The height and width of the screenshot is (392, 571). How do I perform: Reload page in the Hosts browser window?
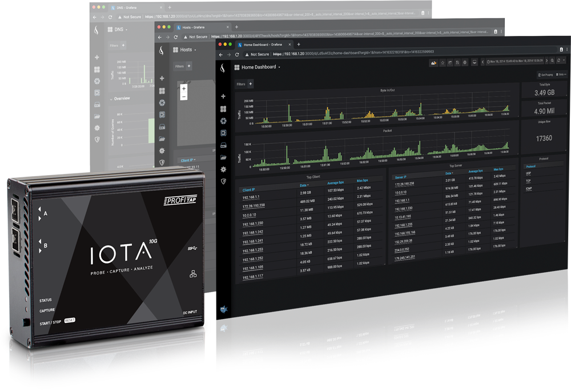175,37
